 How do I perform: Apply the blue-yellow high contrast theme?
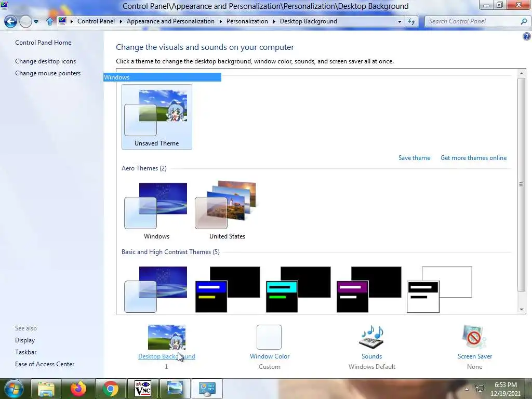pos(228,289)
